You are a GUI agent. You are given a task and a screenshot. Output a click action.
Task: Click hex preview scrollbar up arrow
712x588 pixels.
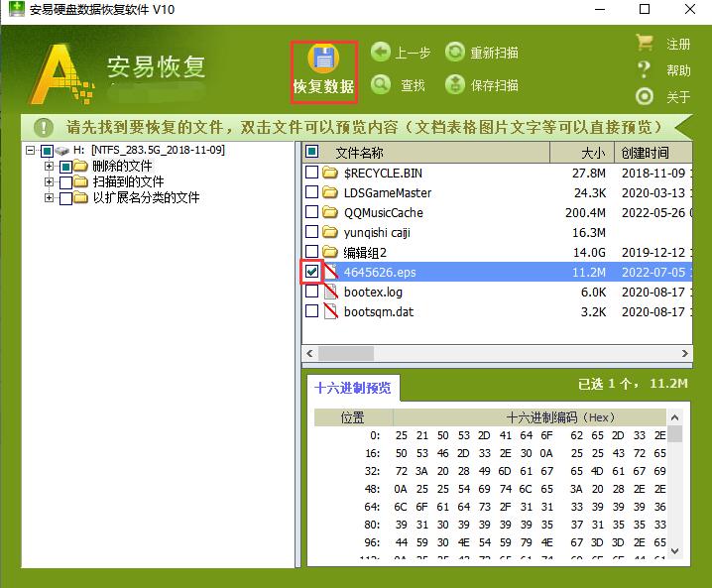(674, 417)
